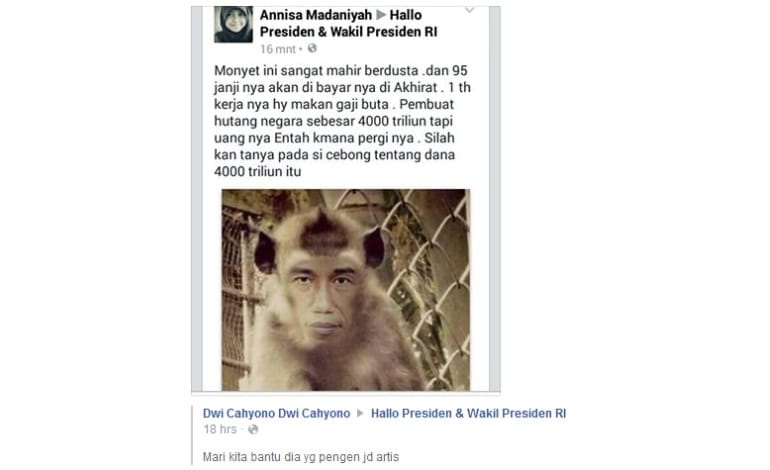
Task: Click the arrow icon after Annisa Madaniyah
Action: click(x=381, y=15)
